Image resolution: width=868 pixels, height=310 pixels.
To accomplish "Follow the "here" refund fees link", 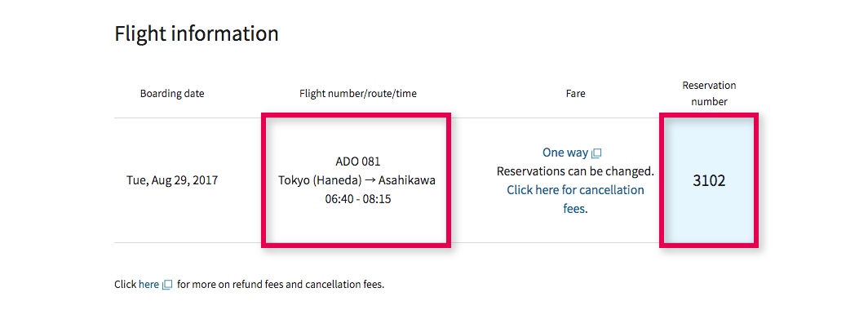I will pos(148,285).
